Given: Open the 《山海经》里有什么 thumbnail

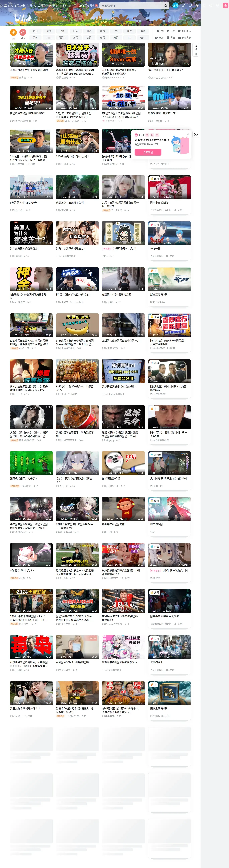Looking at the screenshot, I should click(x=77, y=142).
